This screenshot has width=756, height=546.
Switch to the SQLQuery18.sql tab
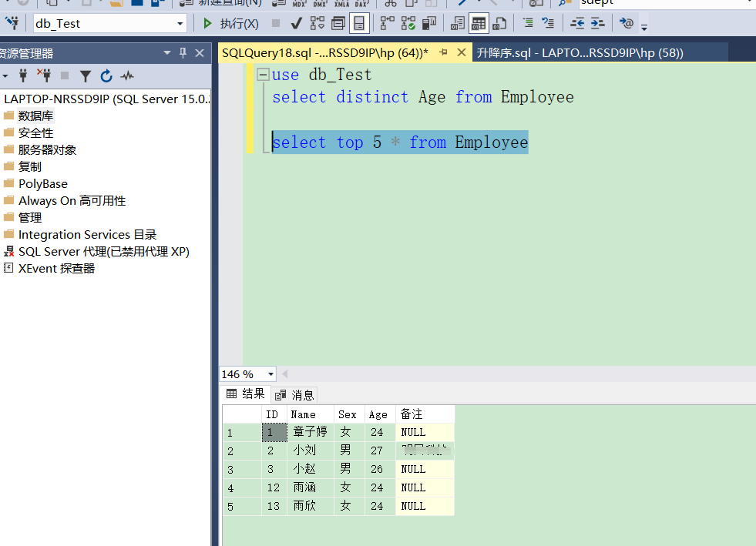click(x=325, y=52)
